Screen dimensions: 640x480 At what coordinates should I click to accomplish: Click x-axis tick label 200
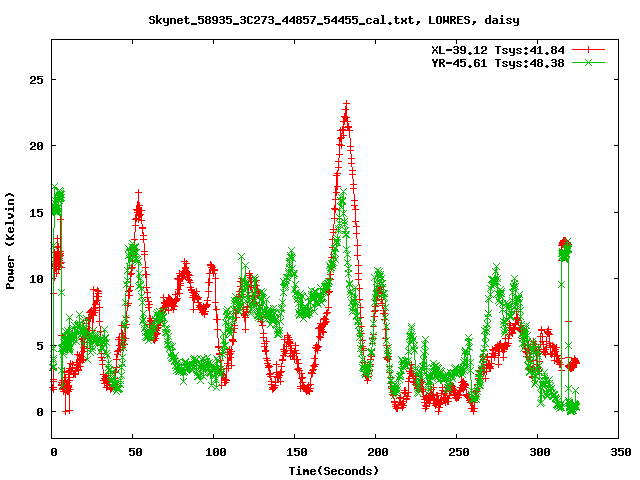click(378, 452)
